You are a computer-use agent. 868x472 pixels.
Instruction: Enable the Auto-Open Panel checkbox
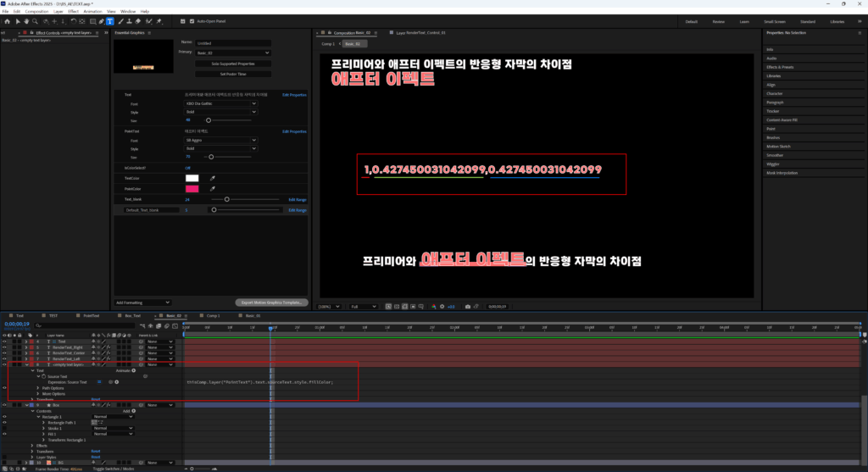point(192,21)
